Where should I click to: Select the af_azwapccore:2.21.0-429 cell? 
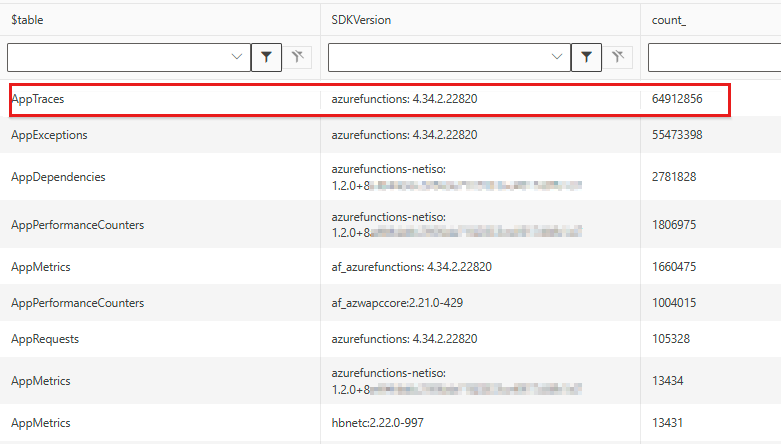coord(398,303)
